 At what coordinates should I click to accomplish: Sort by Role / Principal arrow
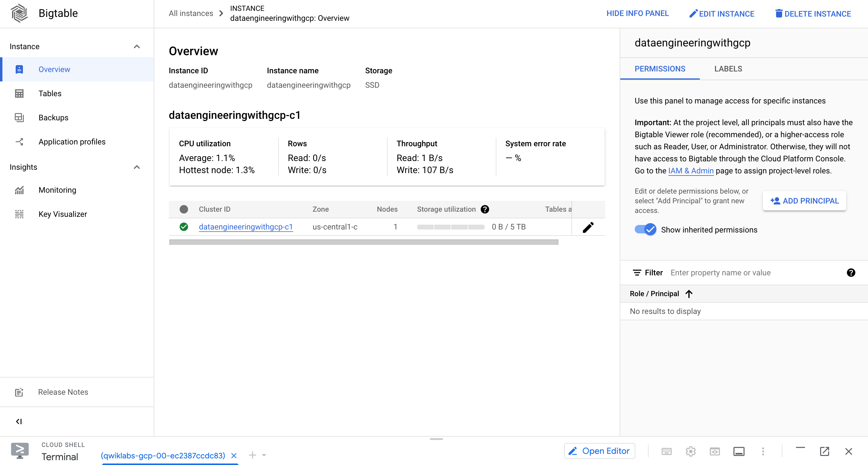[689, 294]
